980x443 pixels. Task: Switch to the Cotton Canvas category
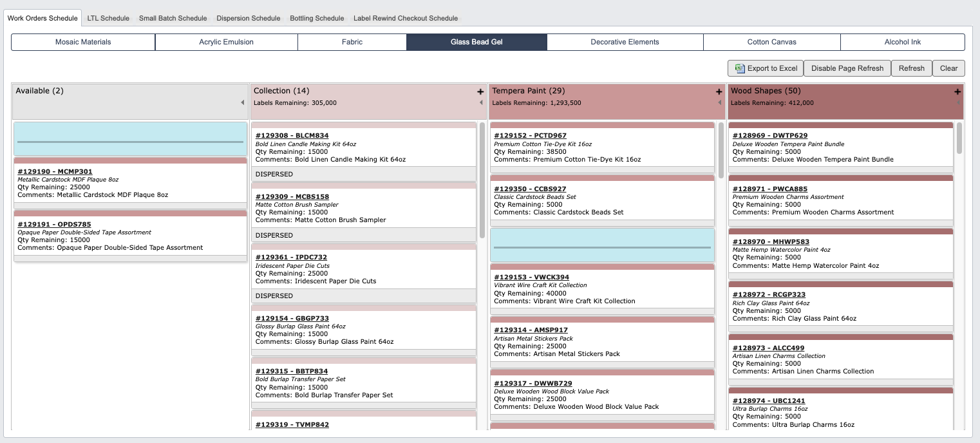pos(771,42)
